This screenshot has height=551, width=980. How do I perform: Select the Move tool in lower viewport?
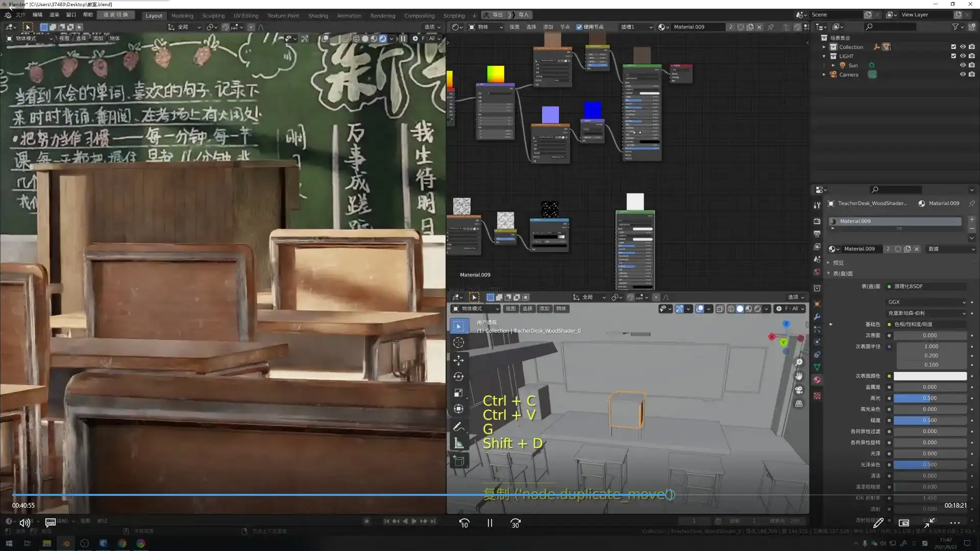click(458, 360)
